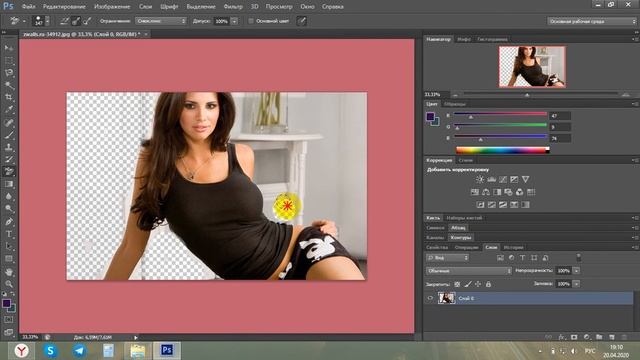
Task: Select the Healing Brush tool
Action: (9, 122)
